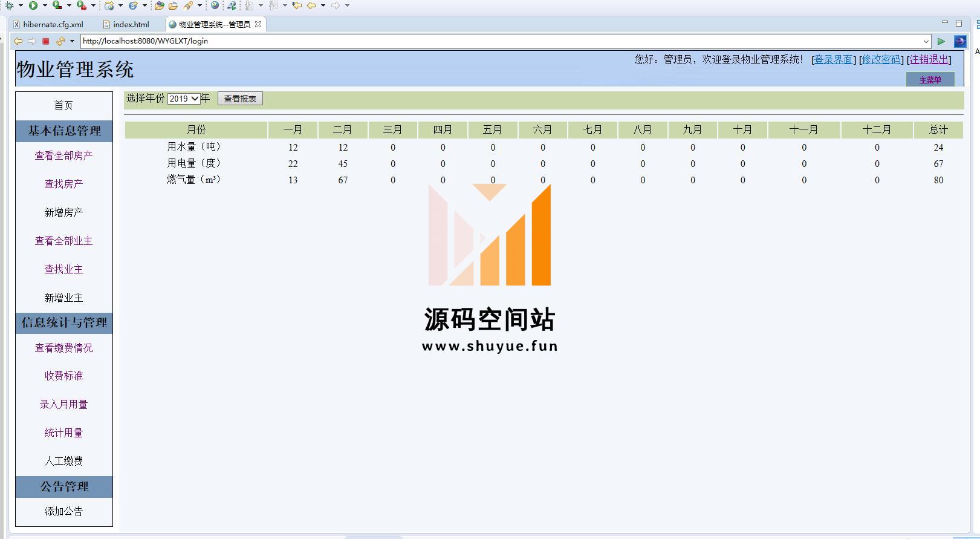Expand the toolbar Back history dropdown

[323, 5]
